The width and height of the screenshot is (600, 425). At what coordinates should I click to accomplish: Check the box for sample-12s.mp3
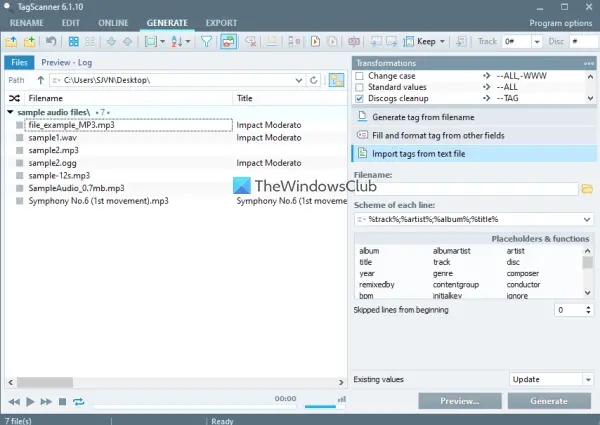[x=19, y=176]
